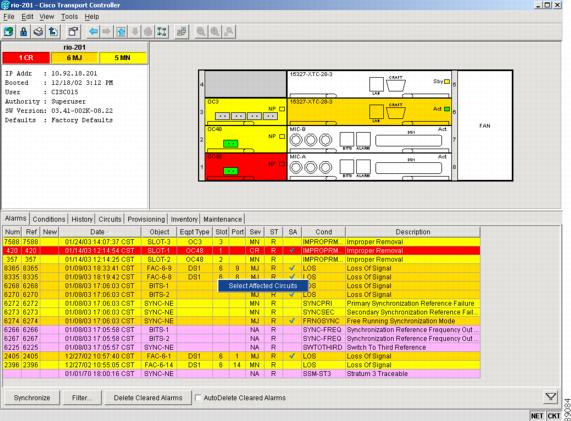Switch to the Maintenance tab
The image size is (571, 421).
[223, 219]
